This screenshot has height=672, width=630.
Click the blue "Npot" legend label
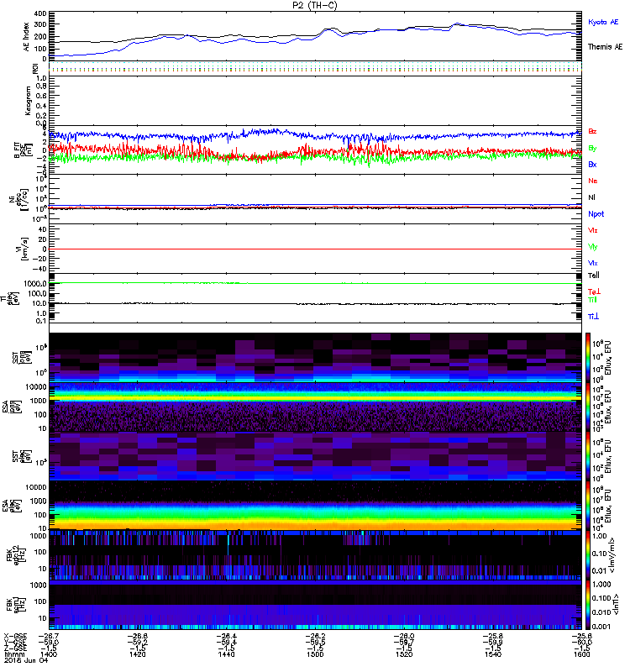point(596,214)
